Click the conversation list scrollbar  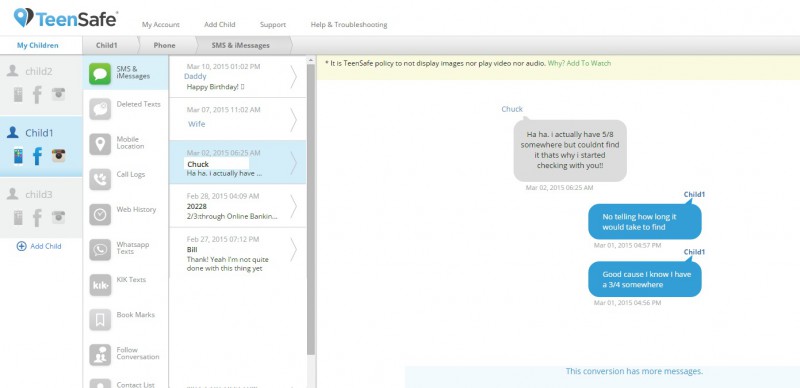(x=311, y=209)
